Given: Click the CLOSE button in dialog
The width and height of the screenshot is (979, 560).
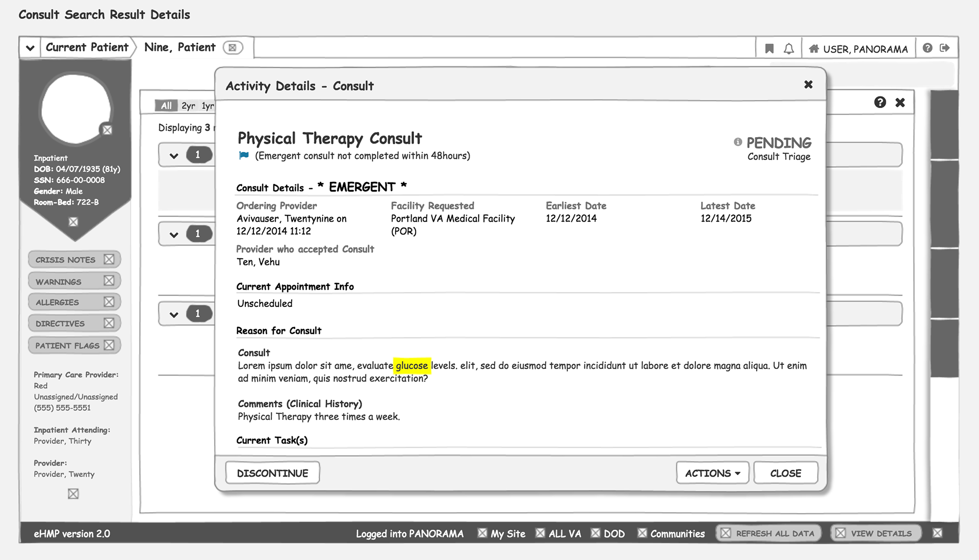Looking at the screenshot, I should pos(785,473).
